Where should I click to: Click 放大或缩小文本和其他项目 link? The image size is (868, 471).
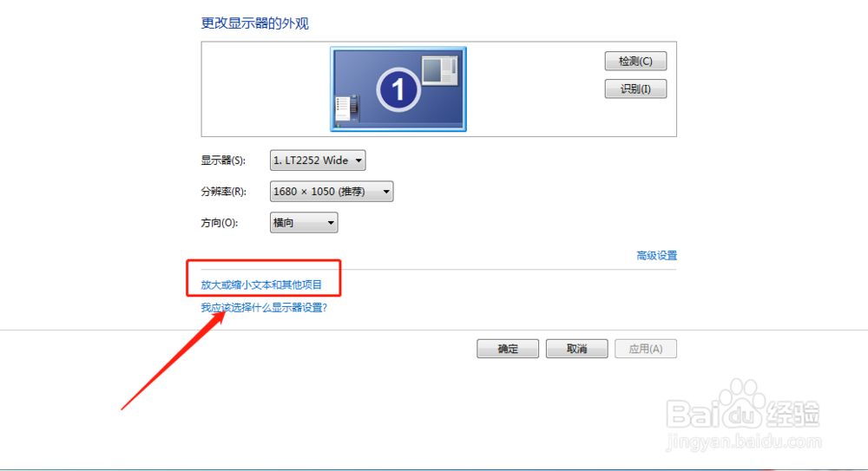coord(261,285)
